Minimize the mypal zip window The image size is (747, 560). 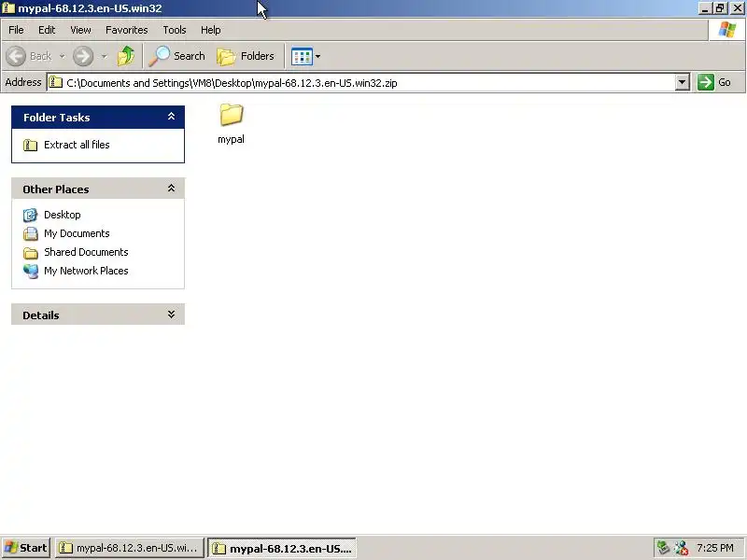pos(705,8)
